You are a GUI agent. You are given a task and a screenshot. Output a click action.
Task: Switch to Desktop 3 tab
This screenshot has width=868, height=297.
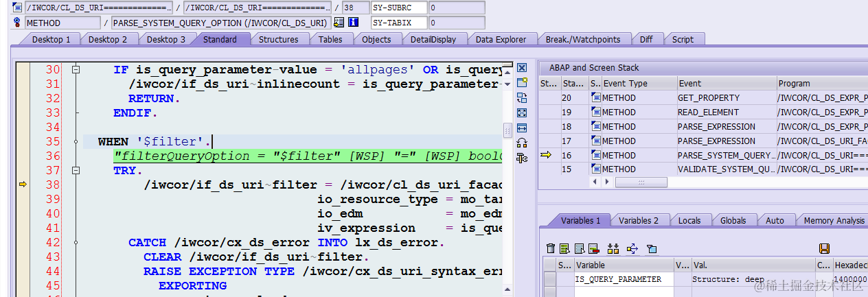[165, 39]
